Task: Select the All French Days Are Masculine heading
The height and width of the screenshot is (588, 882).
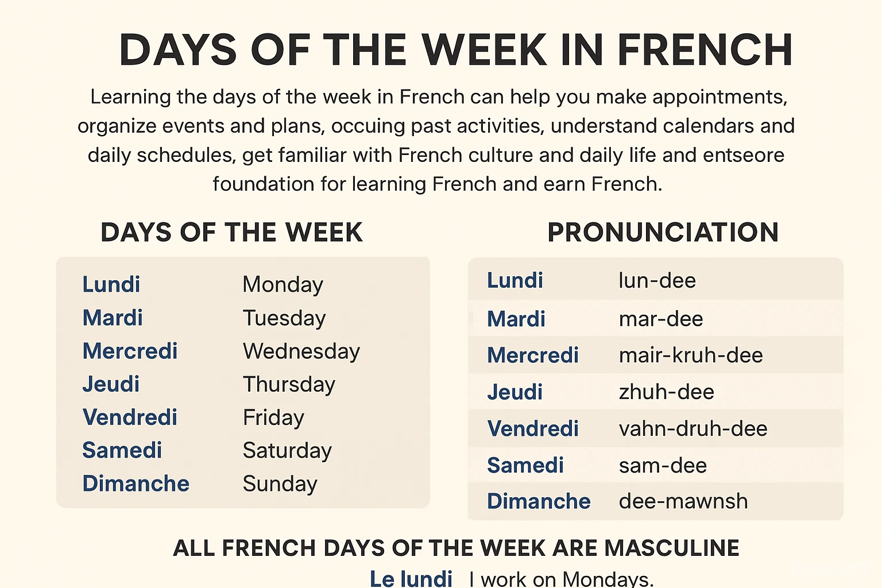Action: click(457, 548)
